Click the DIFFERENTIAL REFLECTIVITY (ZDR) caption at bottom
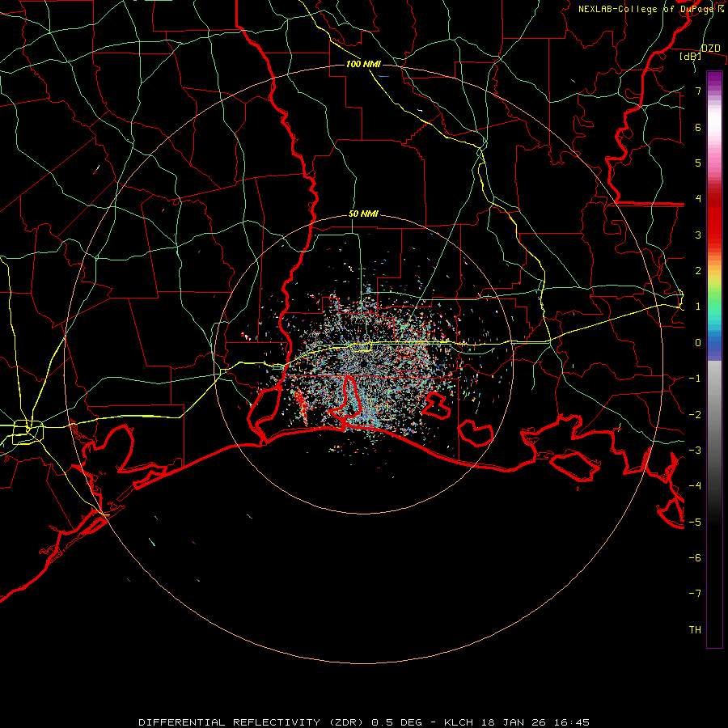This screenshot has height=728, width=728. click(x=364, y=722)
